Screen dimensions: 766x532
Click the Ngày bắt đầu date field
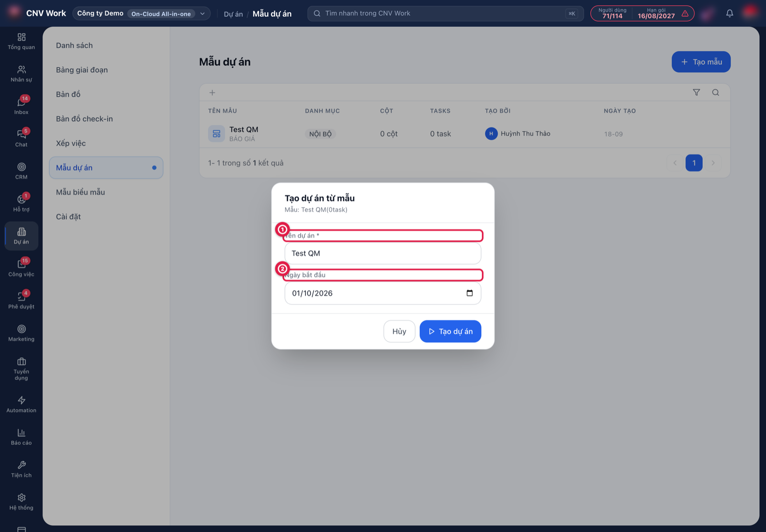(x=383, y=293)
